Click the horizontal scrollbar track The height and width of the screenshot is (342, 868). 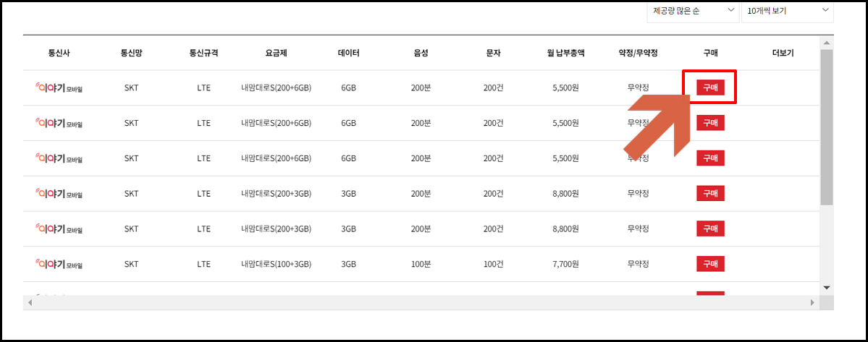point(421,303)
